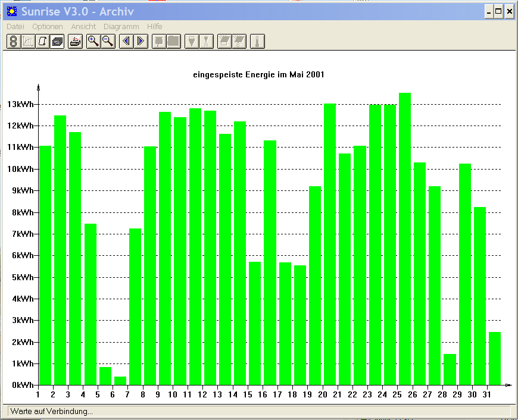The width and height of the screenshot is (518, 420).
Task: Click the 10kWh axis label
Action: (20, 169)
